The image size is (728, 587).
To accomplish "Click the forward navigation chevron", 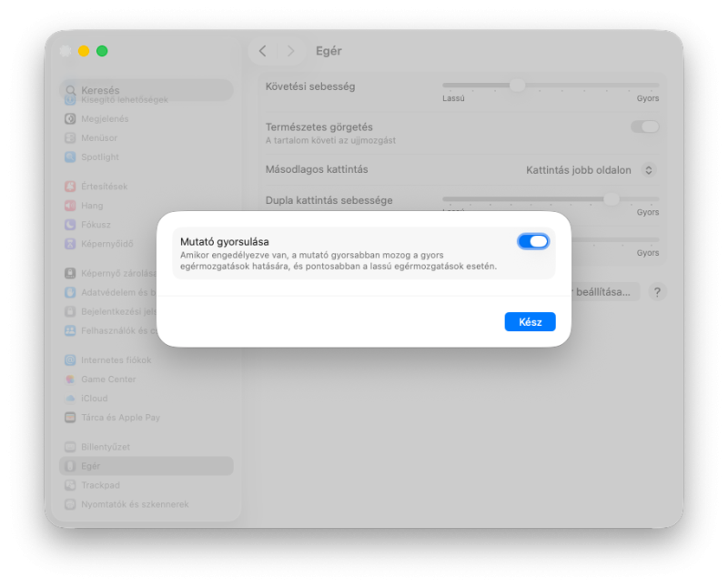I will (x=290, y=51).
